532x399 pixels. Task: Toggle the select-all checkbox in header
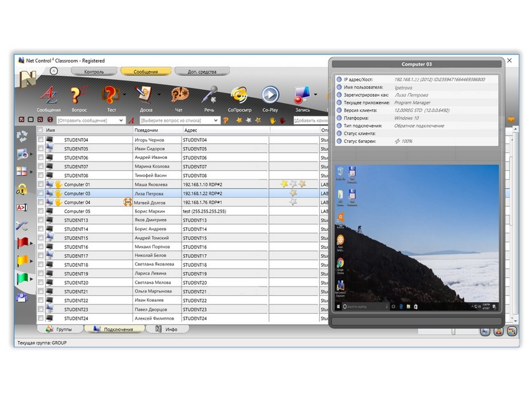coord(40,130)
